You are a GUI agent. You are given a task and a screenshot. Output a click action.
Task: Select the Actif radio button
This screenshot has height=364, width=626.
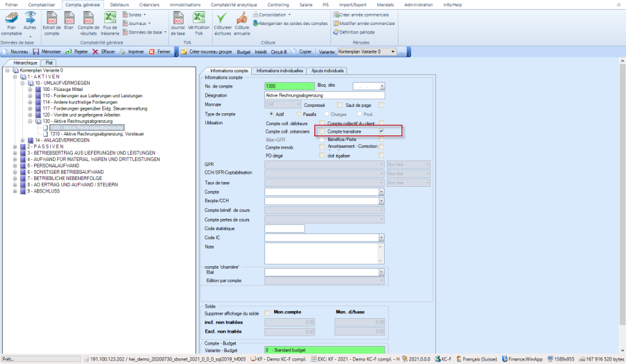point(271,114)
